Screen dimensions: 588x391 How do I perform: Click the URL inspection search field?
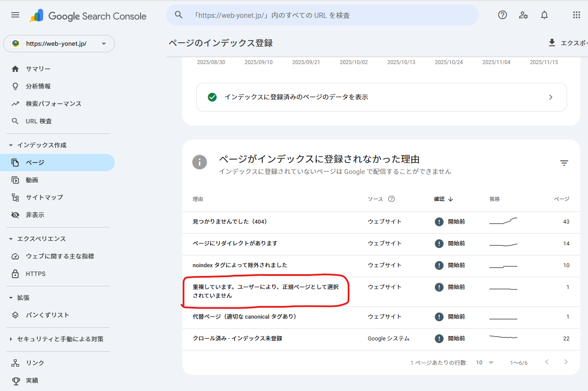click(323, 15)
